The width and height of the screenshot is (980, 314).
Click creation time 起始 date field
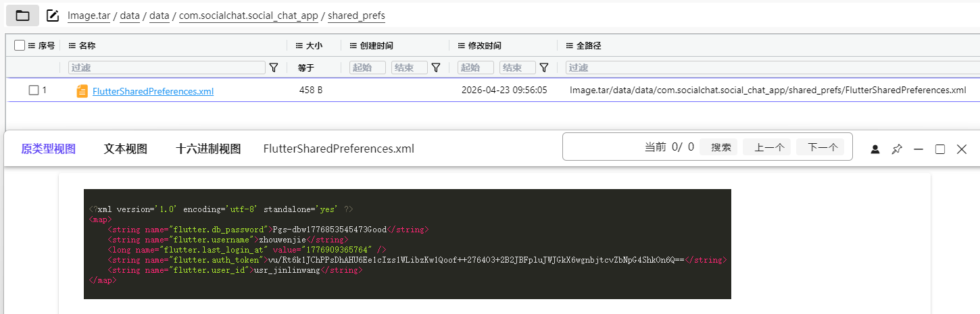coord(368,68)
